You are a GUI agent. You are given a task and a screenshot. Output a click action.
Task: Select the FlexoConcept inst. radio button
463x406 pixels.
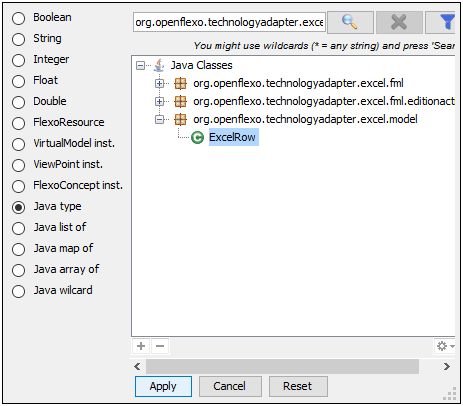(18, 186)
